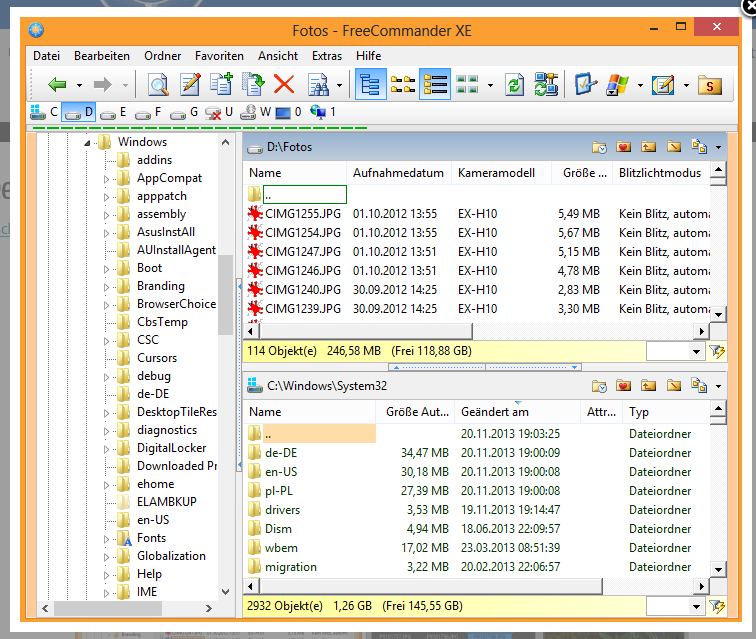
Task: Open the Bearbeiten menu
Action: point(102,56)
